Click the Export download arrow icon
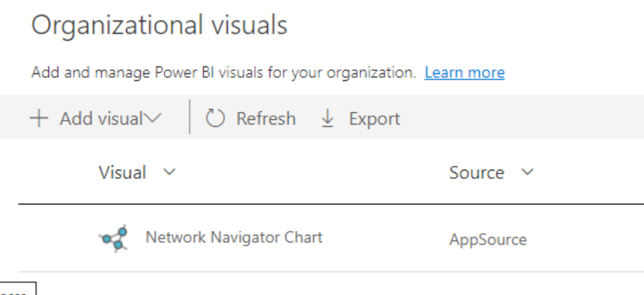The image size is (644, 295). [x=327, y=118]
